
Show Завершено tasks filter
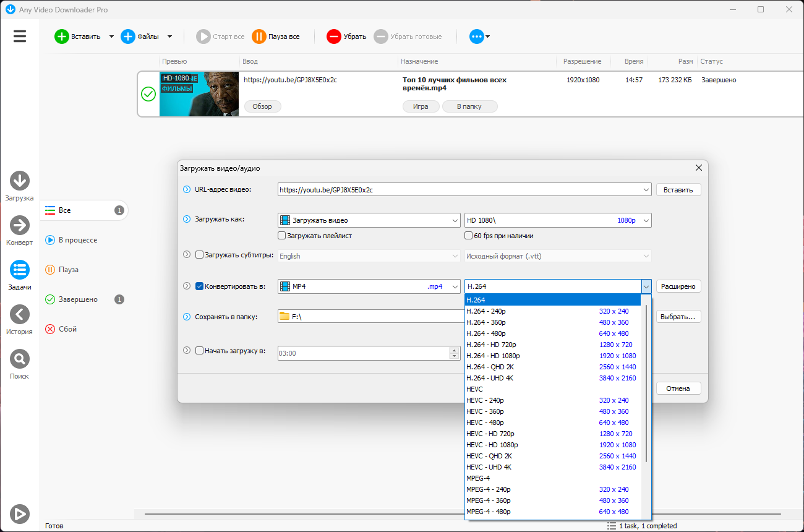click(84, 299)
